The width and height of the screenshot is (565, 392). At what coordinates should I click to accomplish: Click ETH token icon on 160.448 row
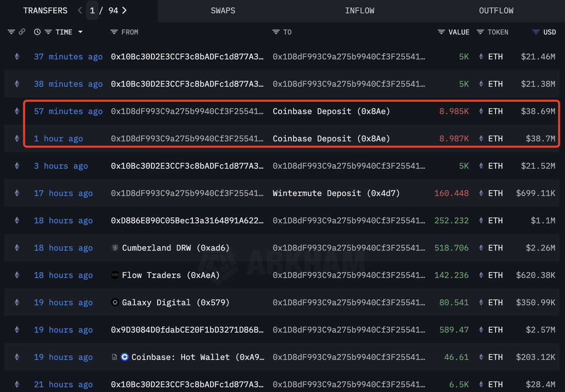pos(481,193)
